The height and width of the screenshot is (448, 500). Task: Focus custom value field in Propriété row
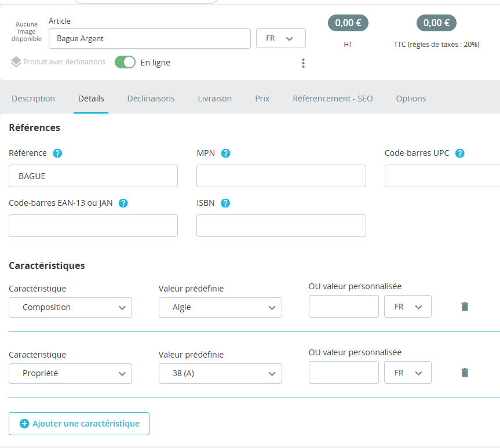(344, 373)
